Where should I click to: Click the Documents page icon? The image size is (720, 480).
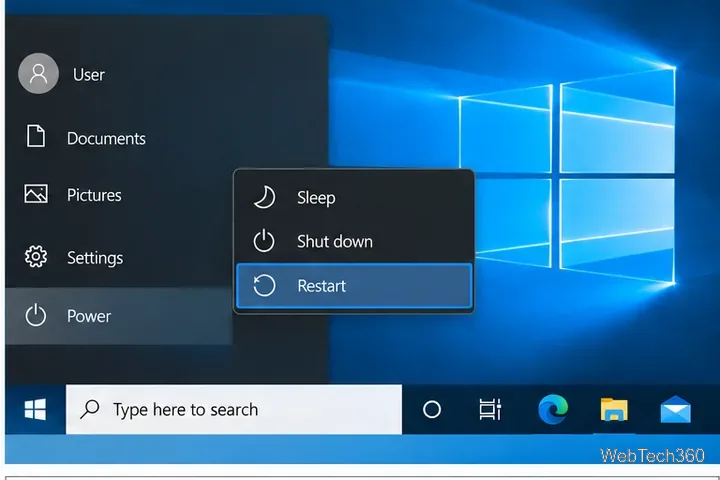point(36,136)
